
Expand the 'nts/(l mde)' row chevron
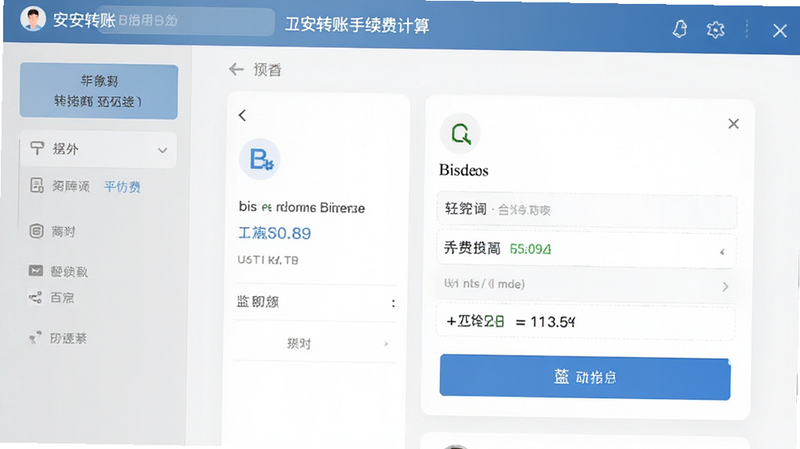725,287
